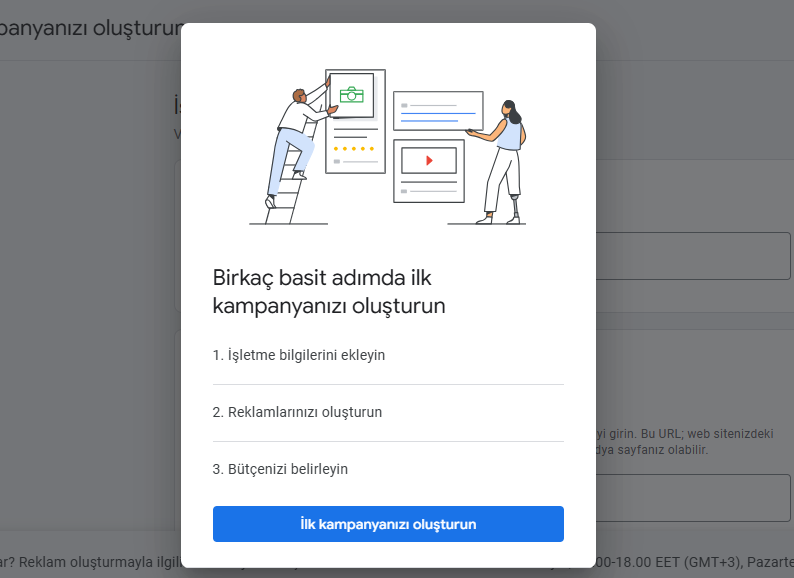Click the man climbing the ladder
794x578 pixels.
point(298,144)
